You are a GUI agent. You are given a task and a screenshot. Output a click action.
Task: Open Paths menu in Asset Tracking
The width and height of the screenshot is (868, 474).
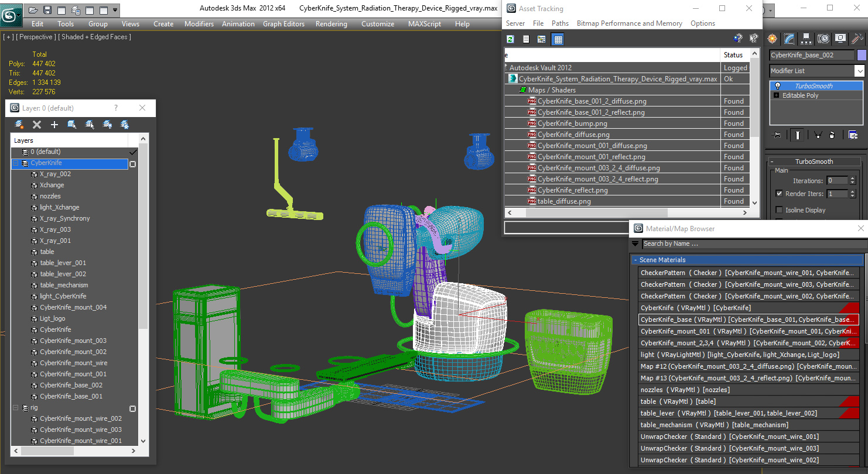[x=560, y=23]
